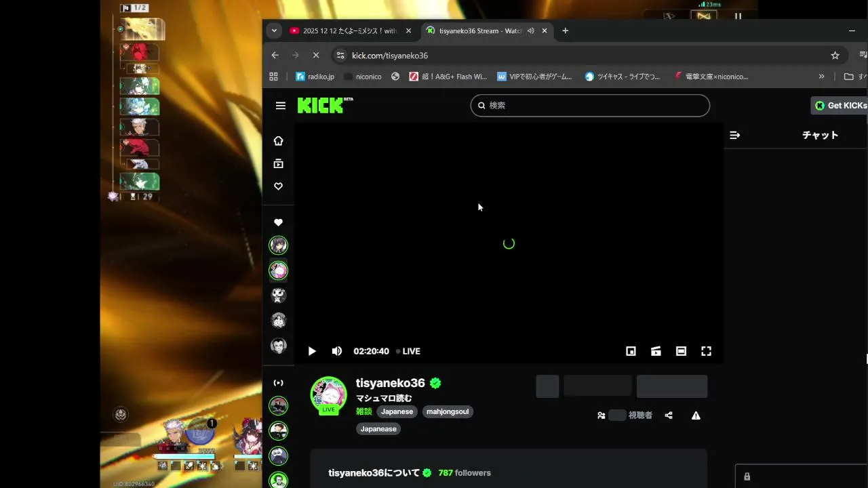Open the 超！A&G+ Flash bookmark
The image size is (868, 488).
click(x=448, y=77)
